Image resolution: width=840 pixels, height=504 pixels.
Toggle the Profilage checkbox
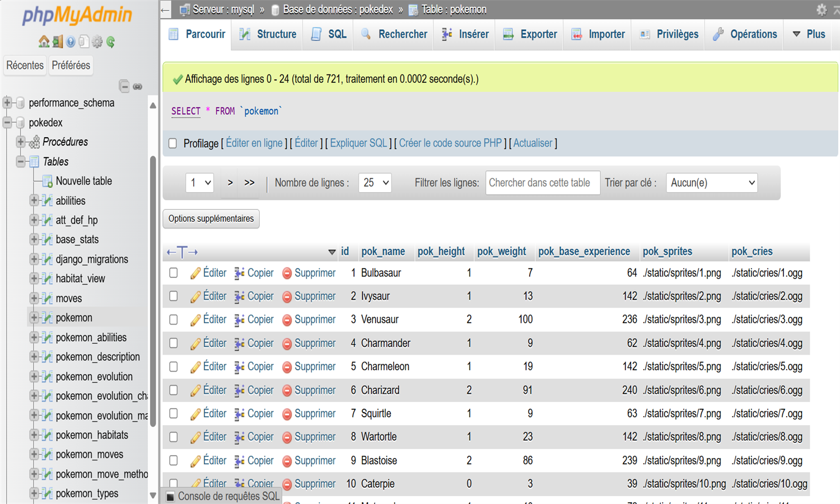pyautogui.click(x=173, y=143)
